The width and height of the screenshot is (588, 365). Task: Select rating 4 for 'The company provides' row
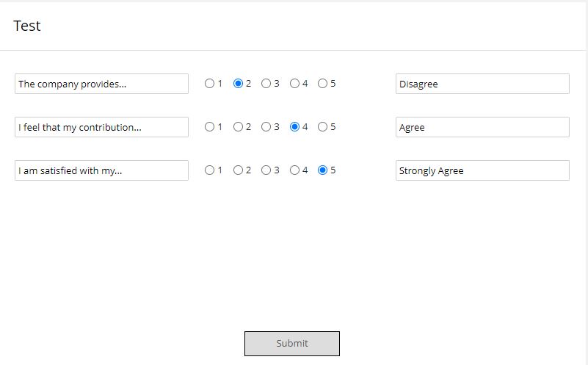point(294,84)
